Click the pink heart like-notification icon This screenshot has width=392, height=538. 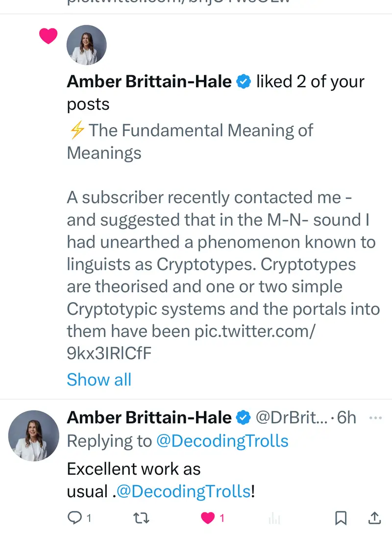[48, 36]
